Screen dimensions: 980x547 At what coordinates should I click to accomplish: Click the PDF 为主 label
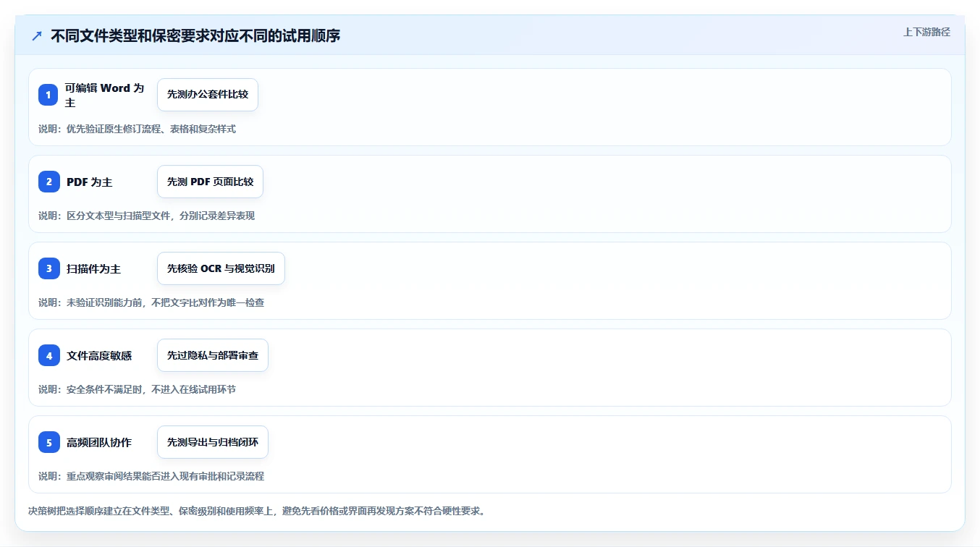[x=90, y=182]
